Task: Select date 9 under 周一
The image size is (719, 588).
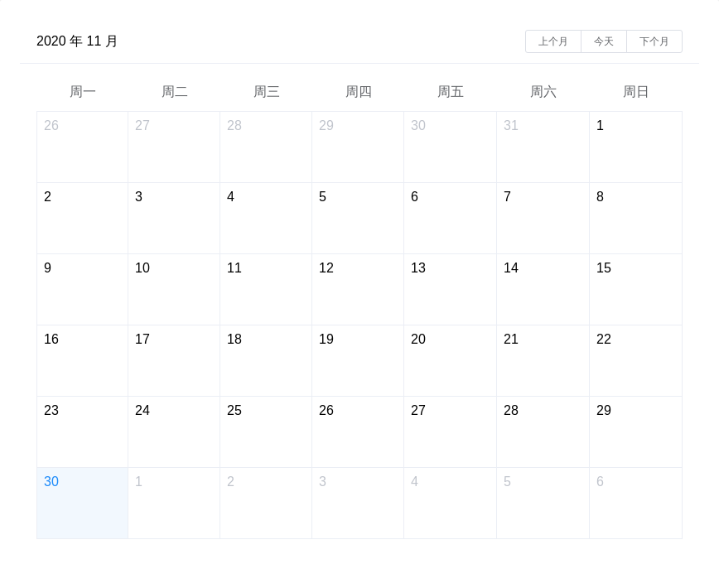Action: pyautogui.click(x=83, y=290)
